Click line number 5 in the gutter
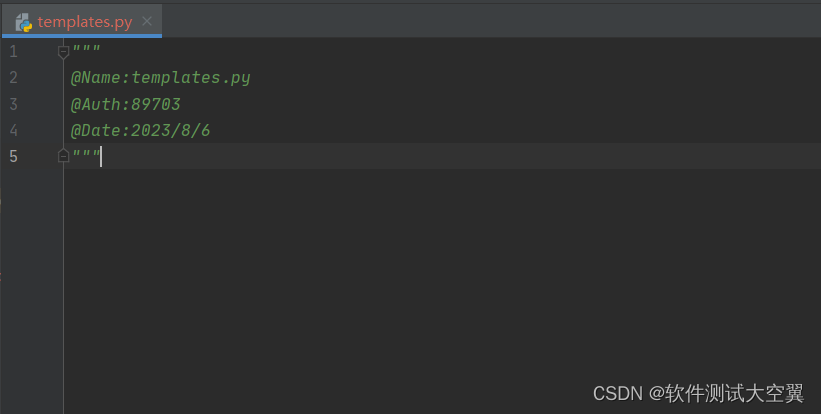821x414 pixels. click(x=13, y=156)
